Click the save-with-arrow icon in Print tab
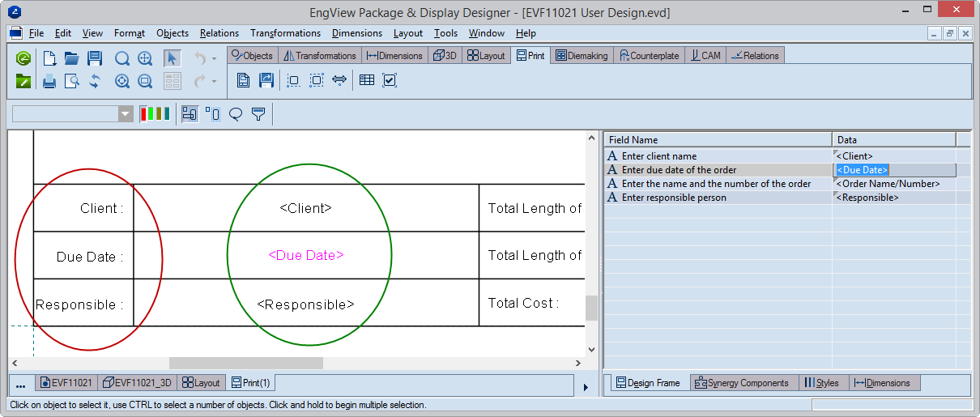Viewport: 980px width, 417px height. tap(266, 80)
